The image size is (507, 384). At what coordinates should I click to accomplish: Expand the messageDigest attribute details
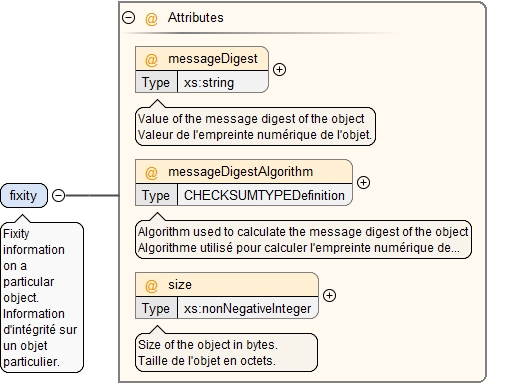[x=279, y=69]
